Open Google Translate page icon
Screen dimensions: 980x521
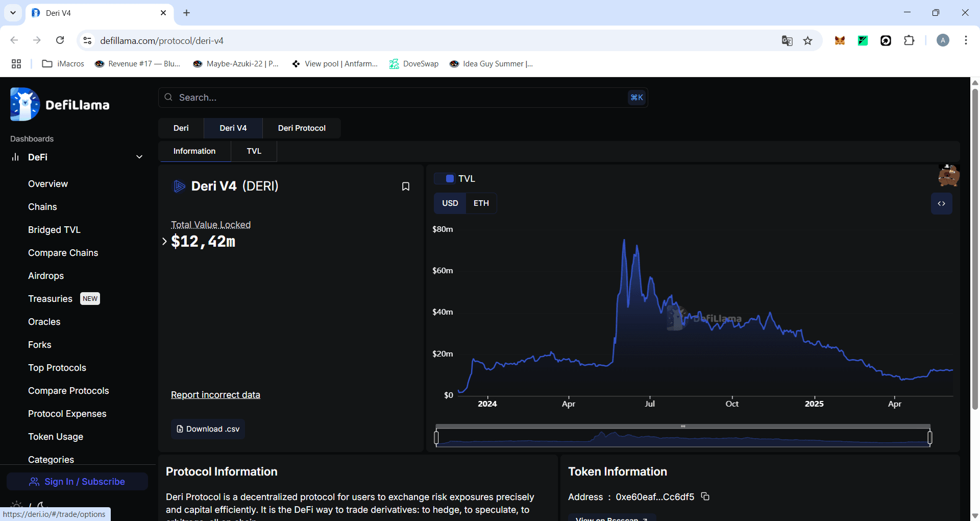tap(787, 41)
